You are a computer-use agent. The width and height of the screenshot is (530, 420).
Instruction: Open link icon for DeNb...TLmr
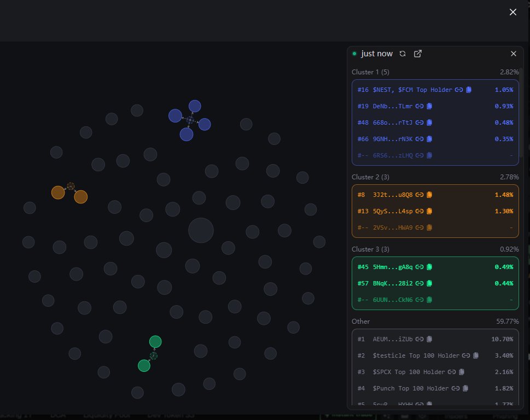tap(420, 106)
